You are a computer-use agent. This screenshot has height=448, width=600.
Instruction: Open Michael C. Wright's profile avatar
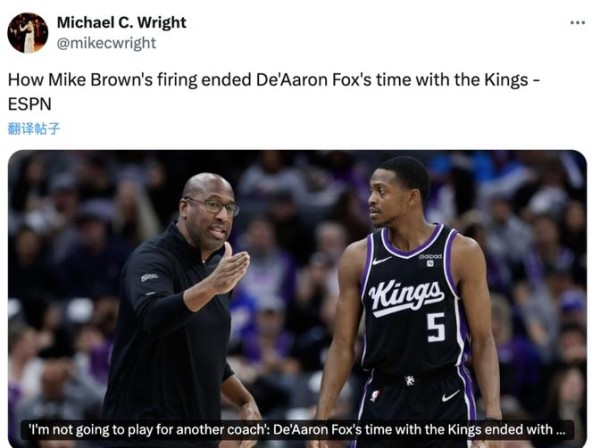(28, 33)
